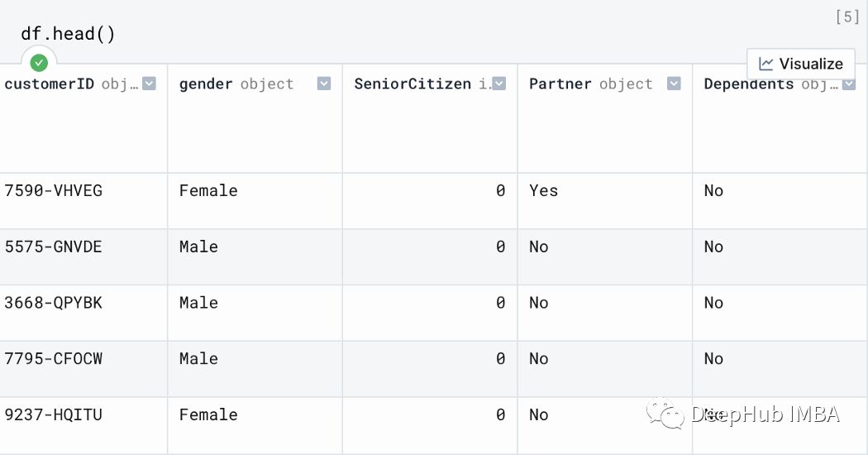Click the df.head() code input
The image size is (868, 455).
click(68, 34)
